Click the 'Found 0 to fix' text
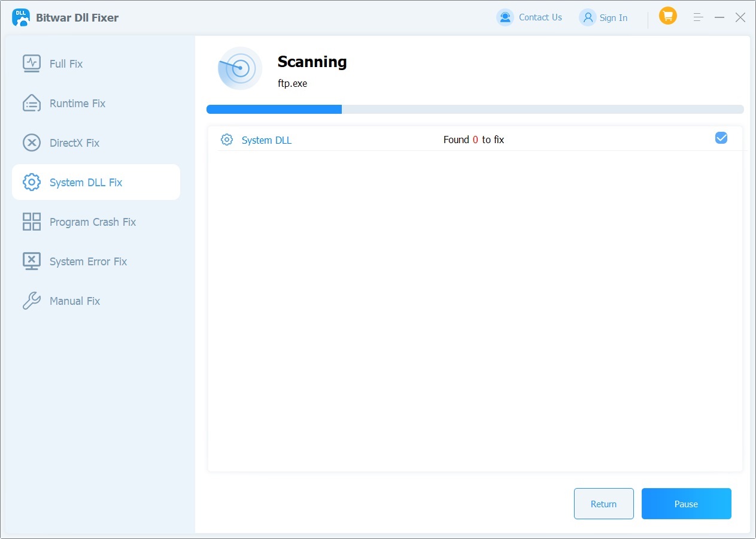Screen dimensions: 756x539 pyautogui.click(x=473, y=140)
